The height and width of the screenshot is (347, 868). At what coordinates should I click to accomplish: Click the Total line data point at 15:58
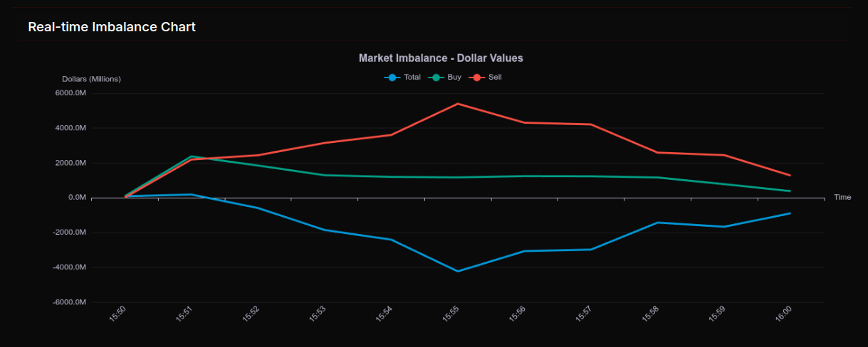point(657,223)
